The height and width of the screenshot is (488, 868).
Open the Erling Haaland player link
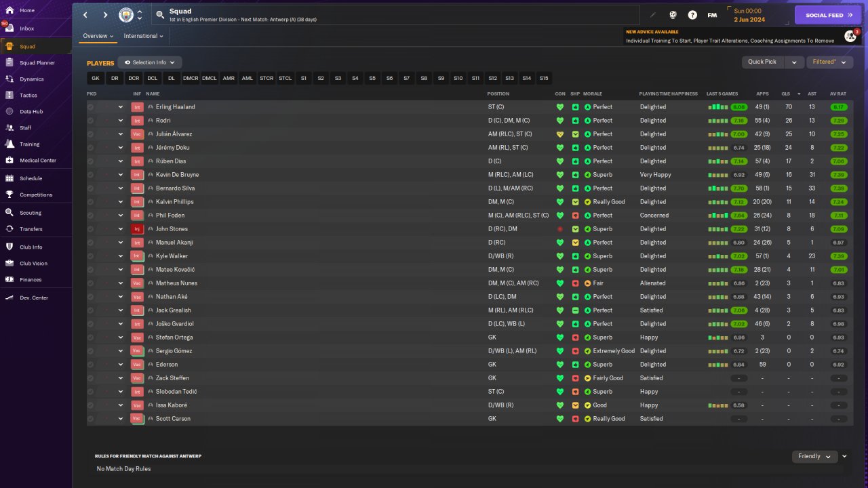(175, 107)
